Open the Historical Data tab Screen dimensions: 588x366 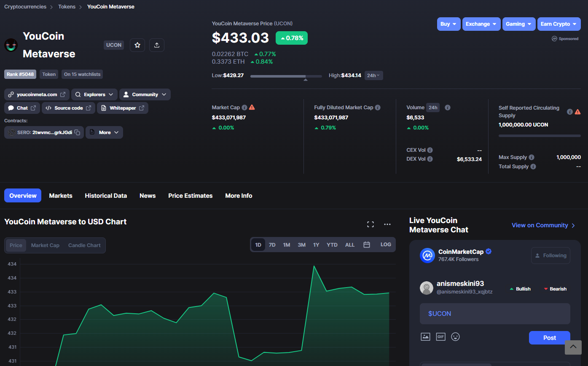(x=106, y=196)
